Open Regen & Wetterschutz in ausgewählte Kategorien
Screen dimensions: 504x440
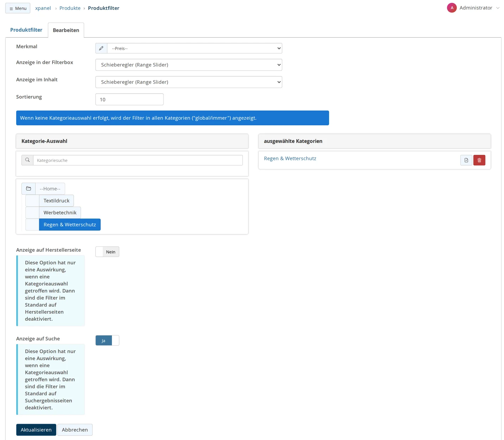(290, 158)
